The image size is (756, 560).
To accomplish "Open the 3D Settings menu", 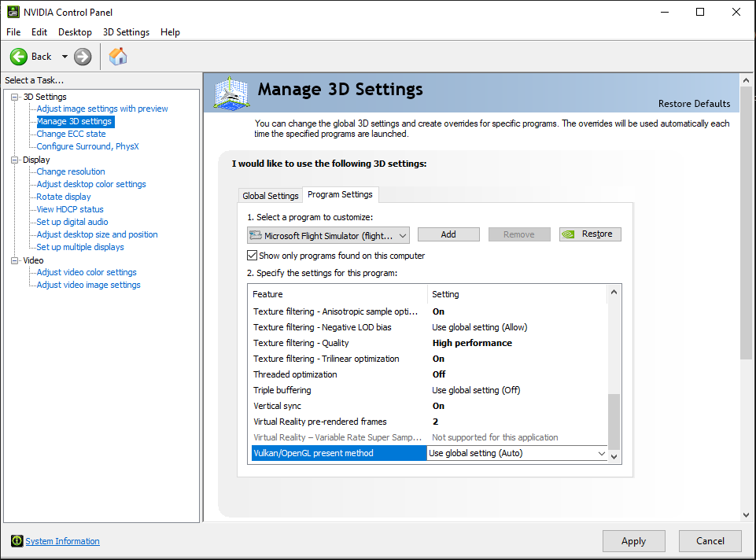I will [x=126, y=32].
